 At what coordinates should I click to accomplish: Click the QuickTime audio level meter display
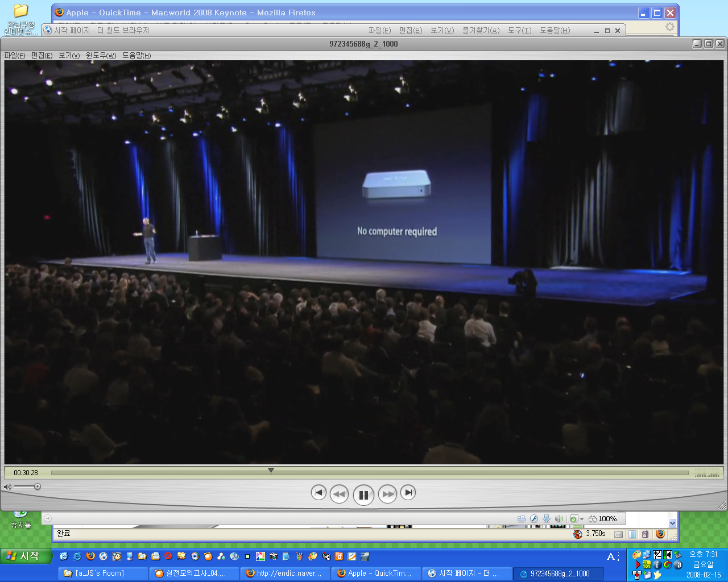708,473
